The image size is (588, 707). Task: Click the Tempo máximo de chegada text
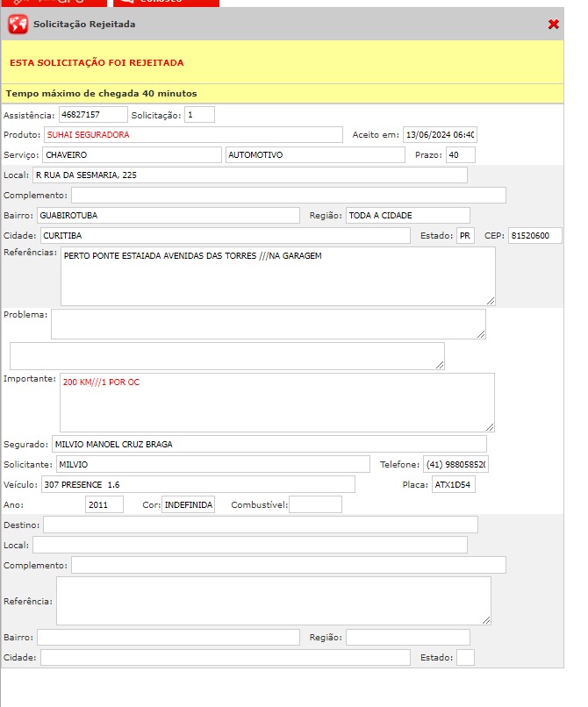click(x=101, y=94)
